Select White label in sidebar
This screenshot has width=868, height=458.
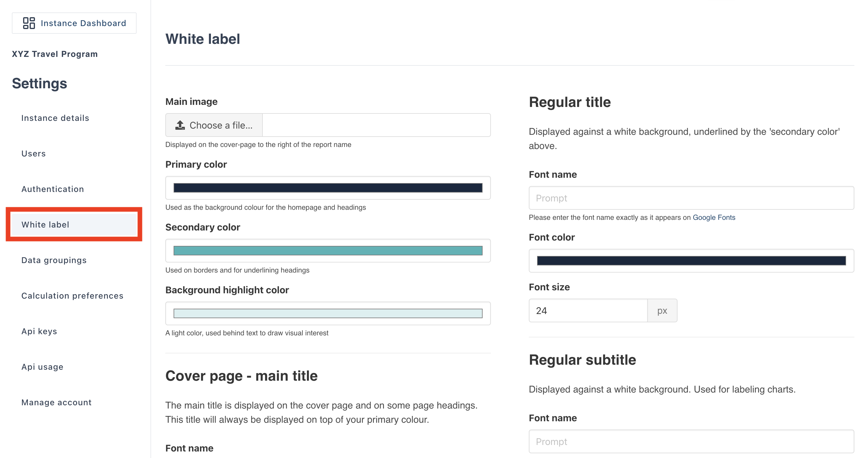[x=45, y=225]
